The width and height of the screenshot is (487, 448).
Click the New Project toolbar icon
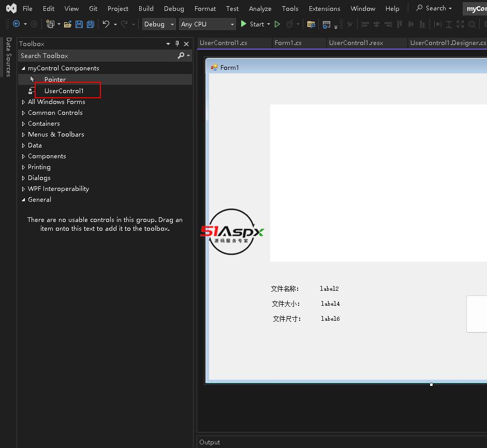pos(50,24)
